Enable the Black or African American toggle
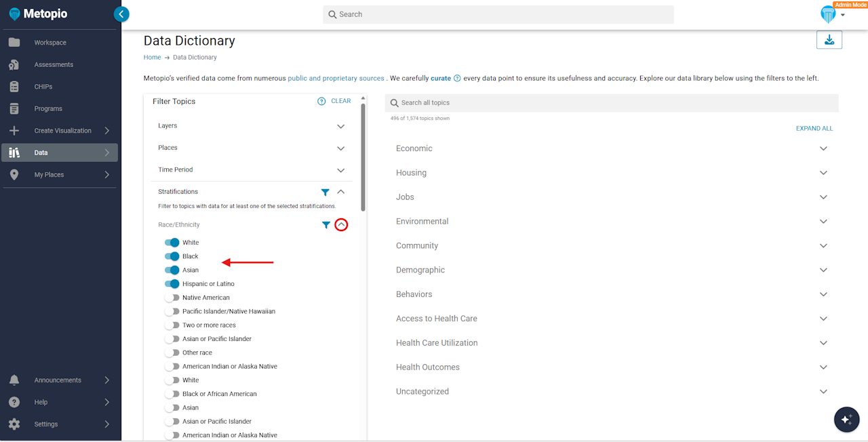 [172, 394]
